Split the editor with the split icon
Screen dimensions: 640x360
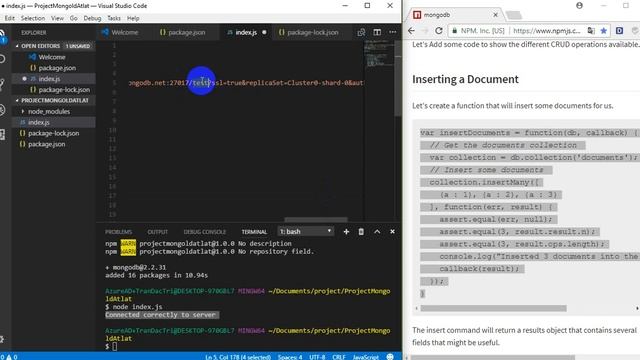click(x=377, y=32)
